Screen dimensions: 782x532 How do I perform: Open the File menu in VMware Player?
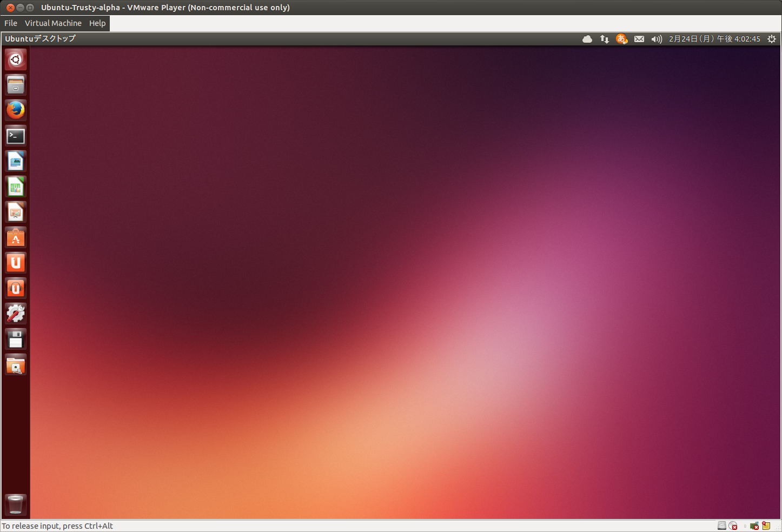click(11, 23)
